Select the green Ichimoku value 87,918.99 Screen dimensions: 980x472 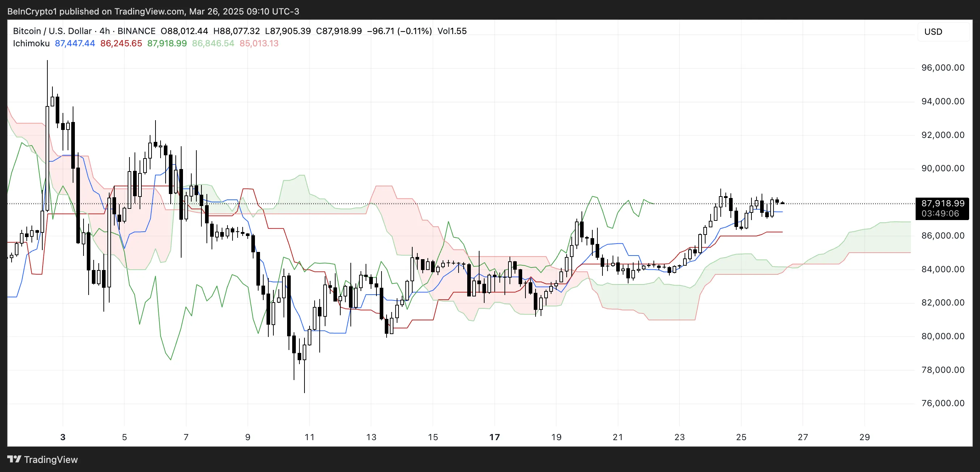(x=167, y=43)
